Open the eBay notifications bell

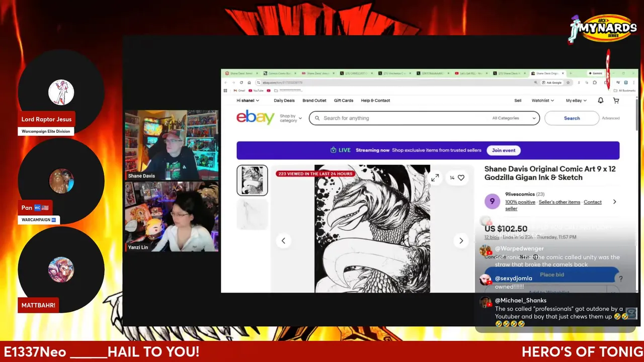(x=600, y=101)
